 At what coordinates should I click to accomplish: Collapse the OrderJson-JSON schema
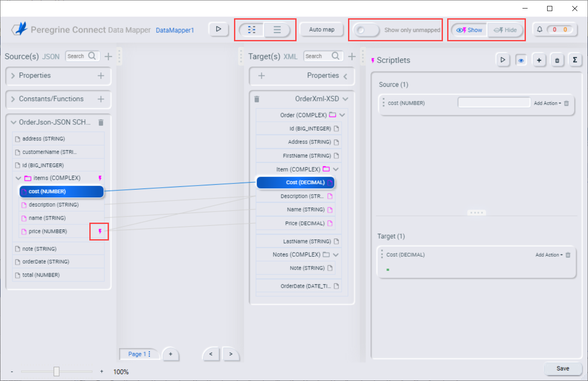point(14,123)
